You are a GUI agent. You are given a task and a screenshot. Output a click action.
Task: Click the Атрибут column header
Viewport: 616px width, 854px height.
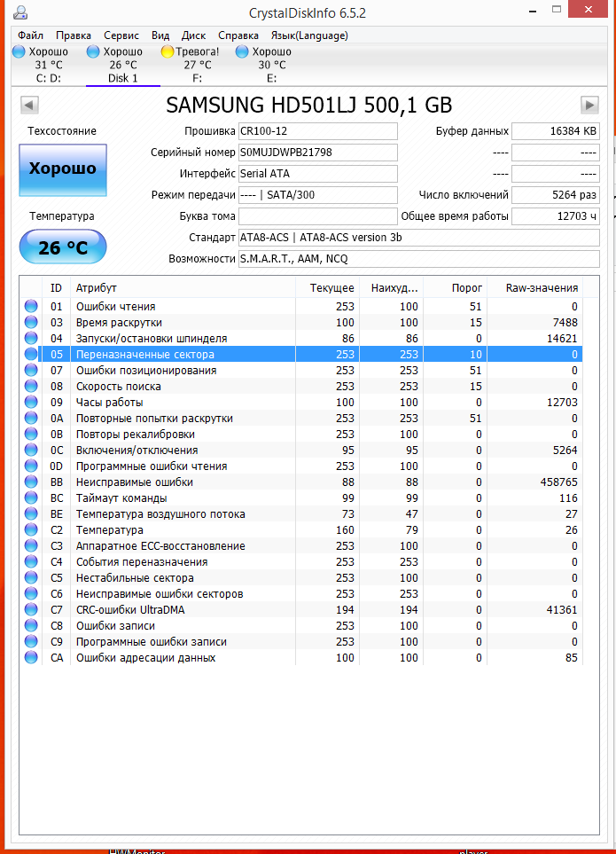pos(183,287)
